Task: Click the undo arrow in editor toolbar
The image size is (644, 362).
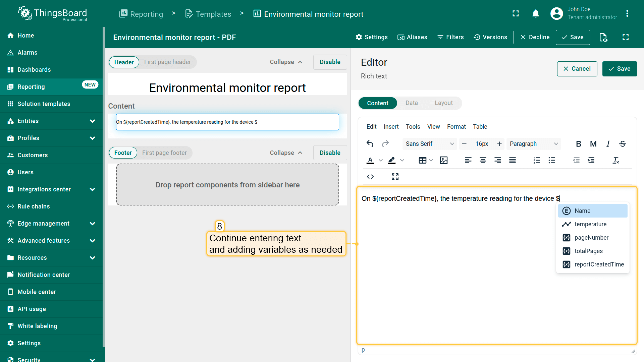Action: pyautogui.click(x=370, y=144)
